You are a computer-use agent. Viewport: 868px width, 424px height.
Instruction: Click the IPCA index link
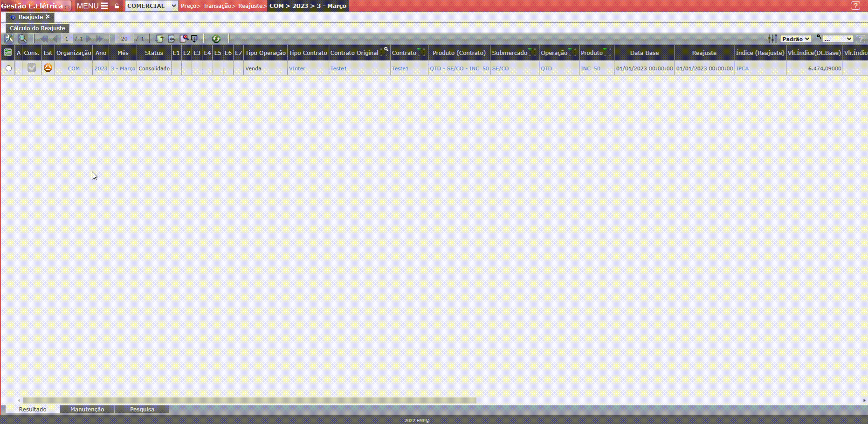tap(742, 68)
